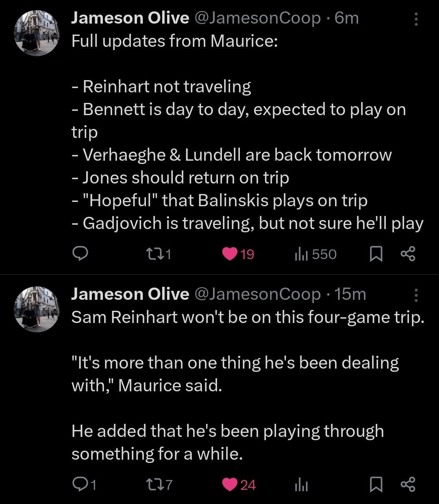
Task: Open Jameson Olive name link on first tweet
Action: [x=130, y=18]
